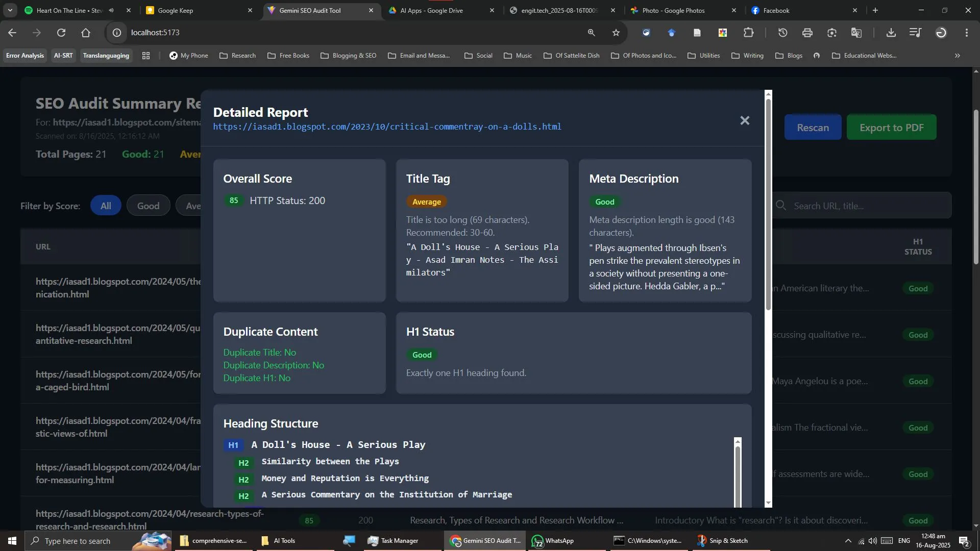This screenshot has height=551, width=980.
Task: Open the browser history icon
Action: click(782, 33)
